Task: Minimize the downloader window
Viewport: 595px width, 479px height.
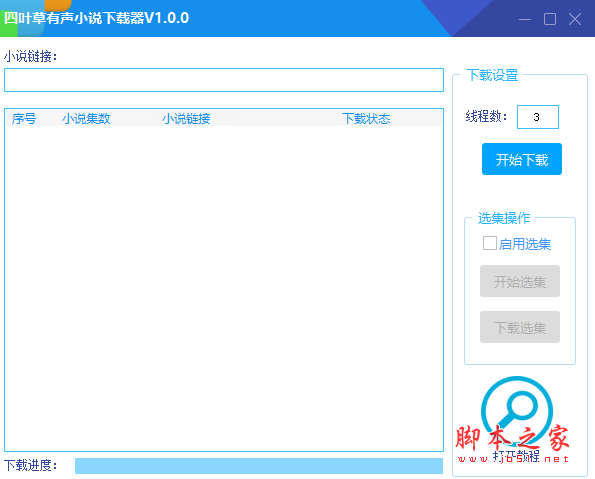Action: coord(525,19)
